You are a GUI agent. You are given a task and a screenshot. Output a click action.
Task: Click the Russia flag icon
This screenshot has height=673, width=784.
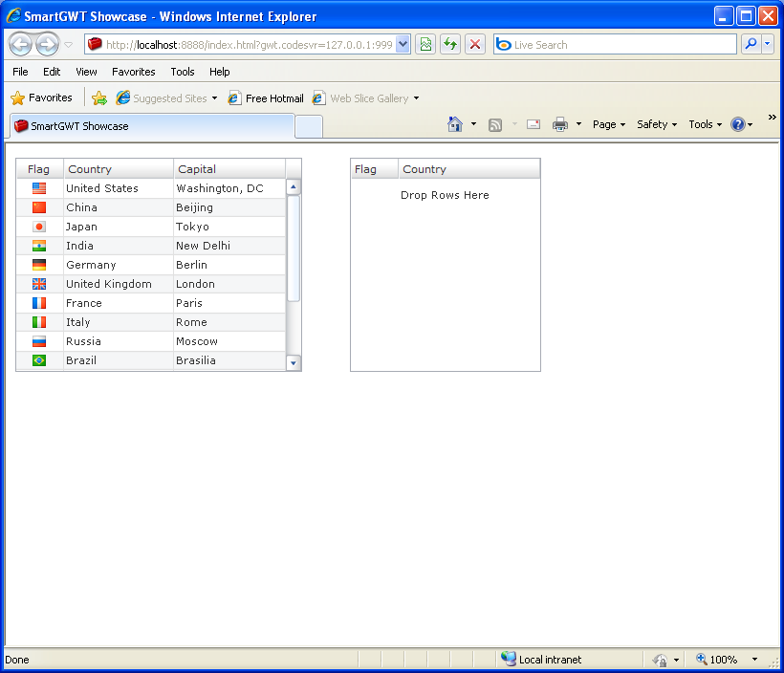39,341
